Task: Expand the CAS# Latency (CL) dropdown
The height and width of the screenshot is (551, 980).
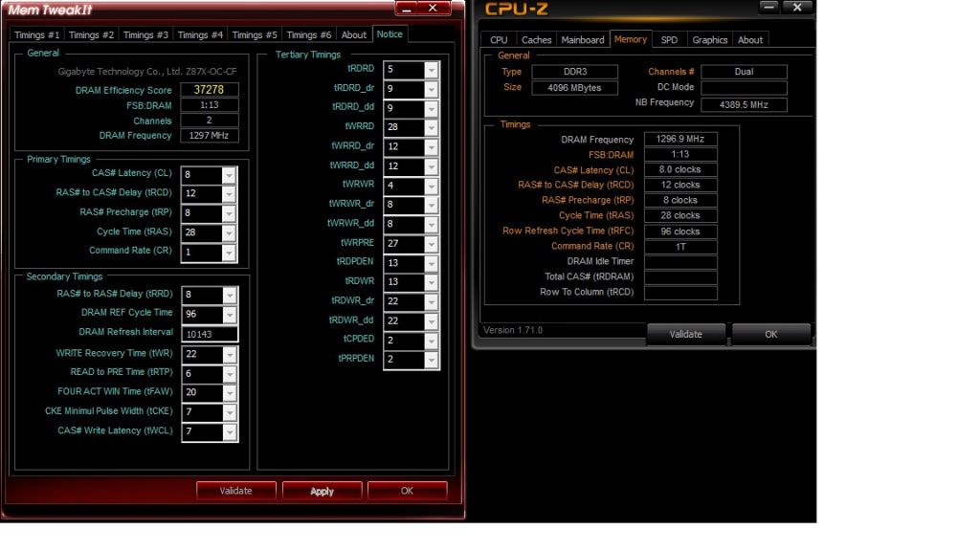Action: (x=229, y=175)
